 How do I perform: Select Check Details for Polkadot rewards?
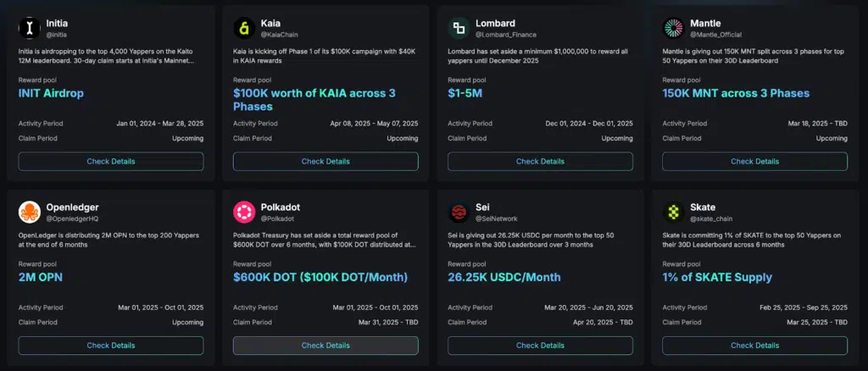325,346
